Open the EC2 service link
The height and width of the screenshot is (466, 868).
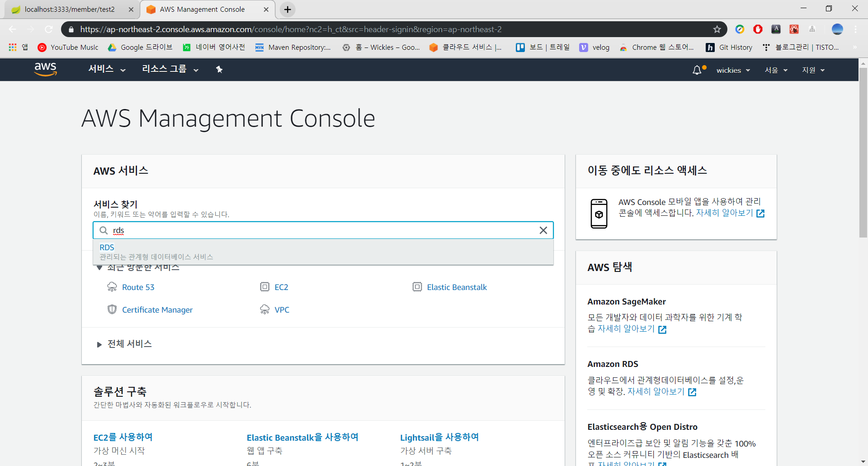coord(281,287)
